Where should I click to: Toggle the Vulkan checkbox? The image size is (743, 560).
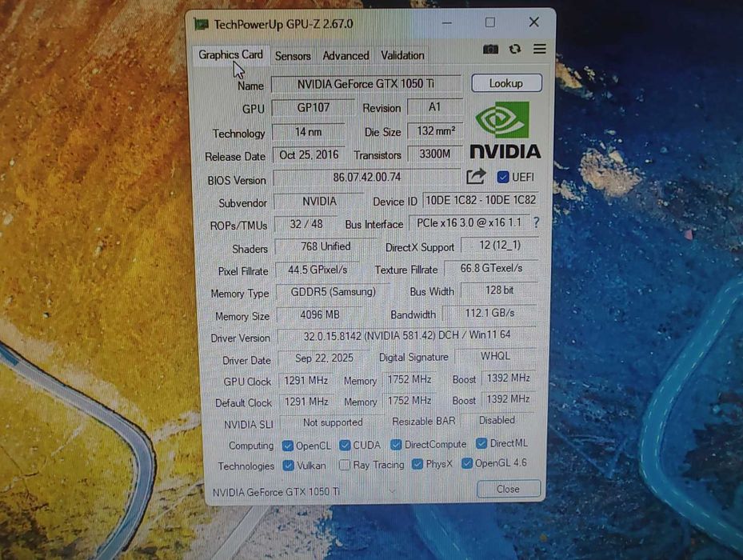(x=288, y=465)
